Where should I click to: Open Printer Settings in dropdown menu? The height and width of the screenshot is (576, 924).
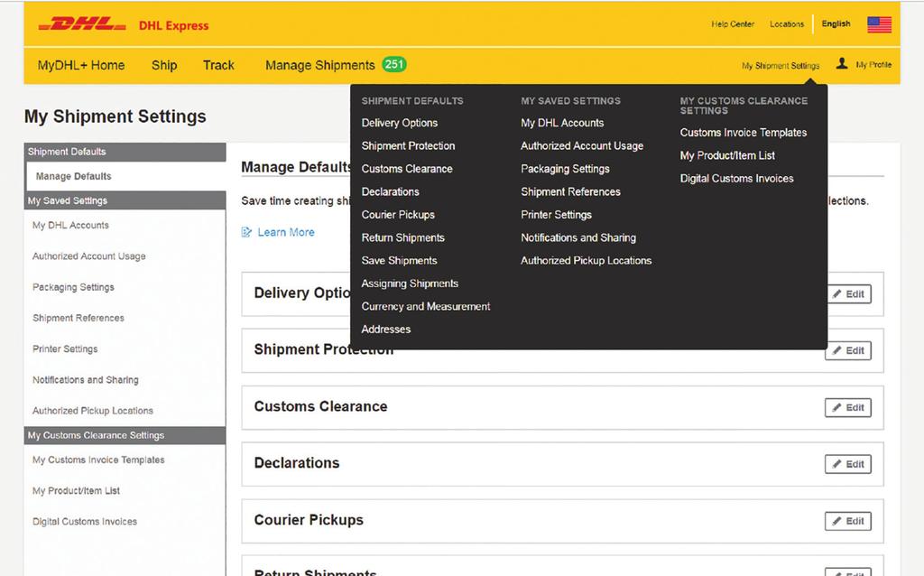(x=556, y=215)
